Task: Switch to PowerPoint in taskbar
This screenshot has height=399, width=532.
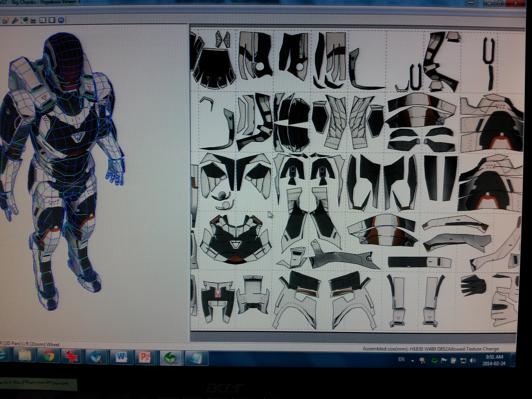Action: point(145,358)
